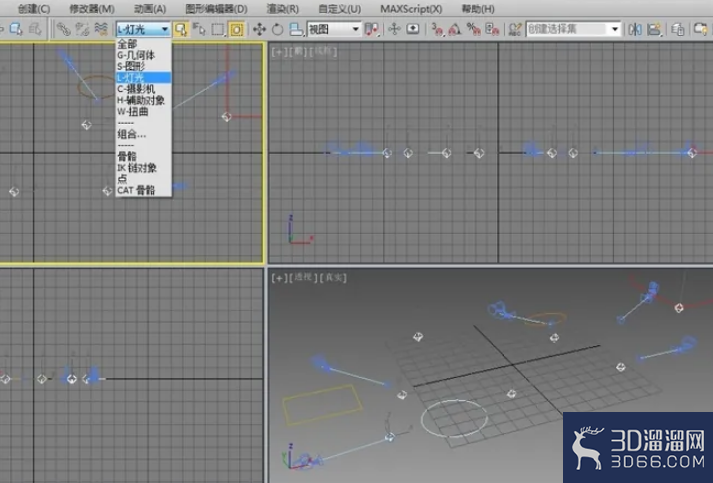Image resolution: width=713 pixels, height=483 pixels.
Task: Choose C-摄影机 in the filter list
Action: pos(144,89)
